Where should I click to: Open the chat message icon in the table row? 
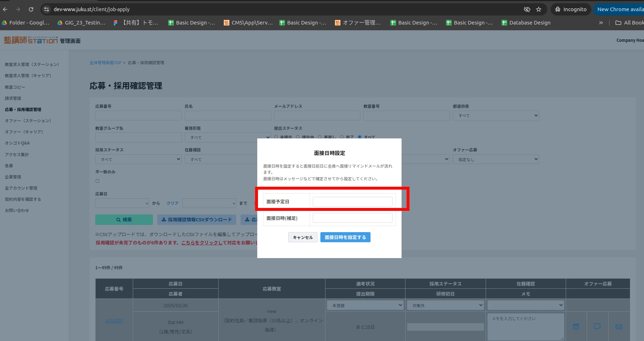(x=597, y=327)
